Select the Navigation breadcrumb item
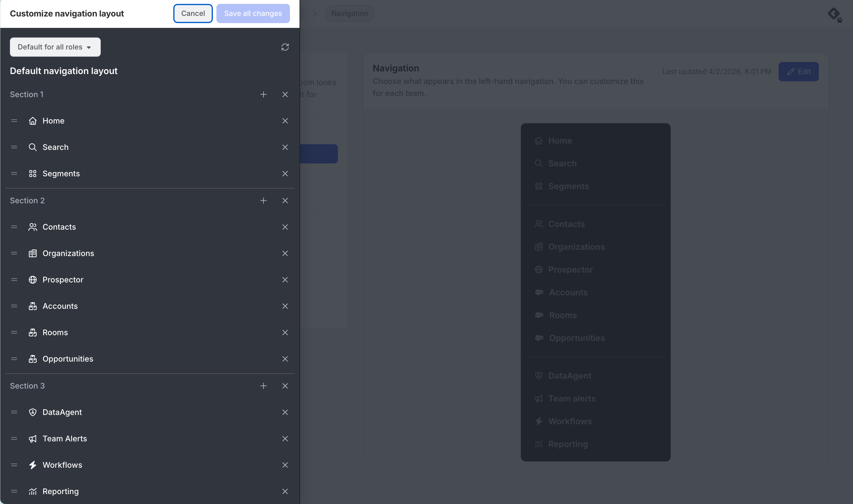Screen dimensions: 853x504 [x=349, y=13]
